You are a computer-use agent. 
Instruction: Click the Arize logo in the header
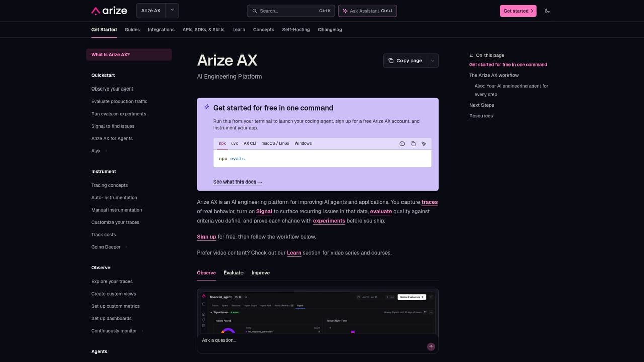110,11
